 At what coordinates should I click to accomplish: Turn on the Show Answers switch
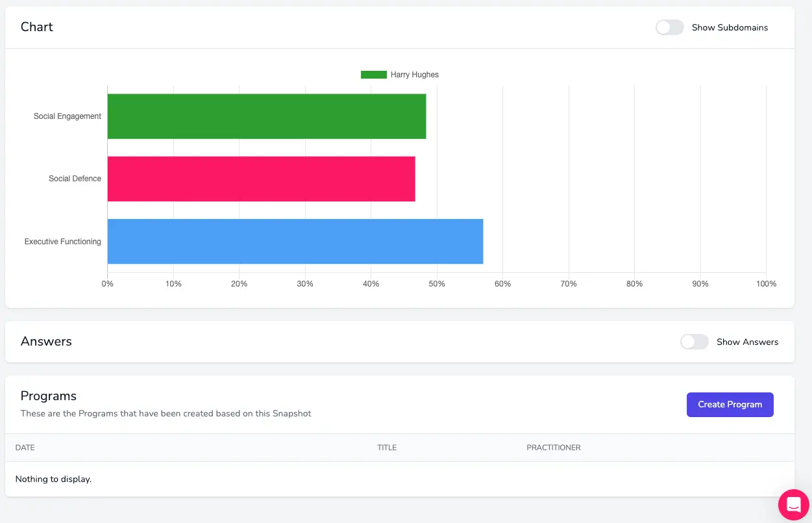(695, 342)
